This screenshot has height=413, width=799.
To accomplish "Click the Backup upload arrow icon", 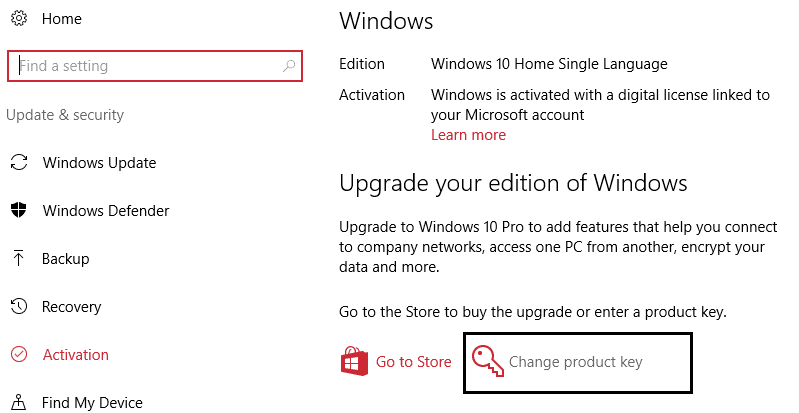I will click(18, 259).
